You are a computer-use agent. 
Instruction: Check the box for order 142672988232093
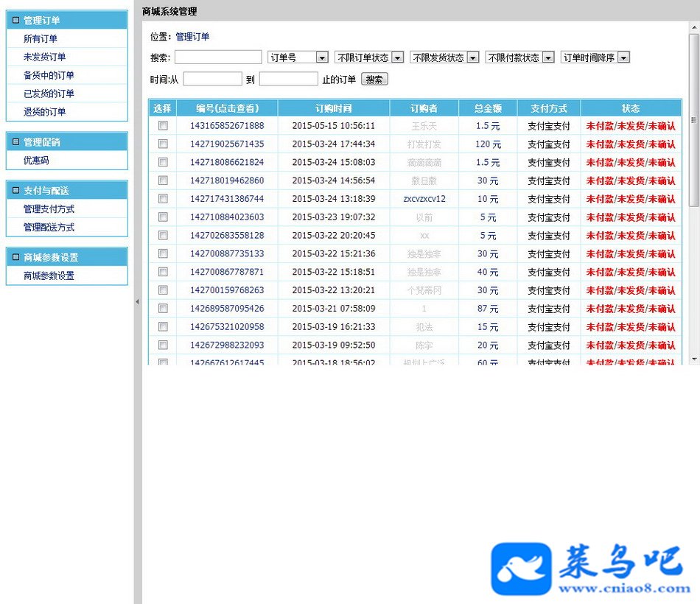[163, 345]
